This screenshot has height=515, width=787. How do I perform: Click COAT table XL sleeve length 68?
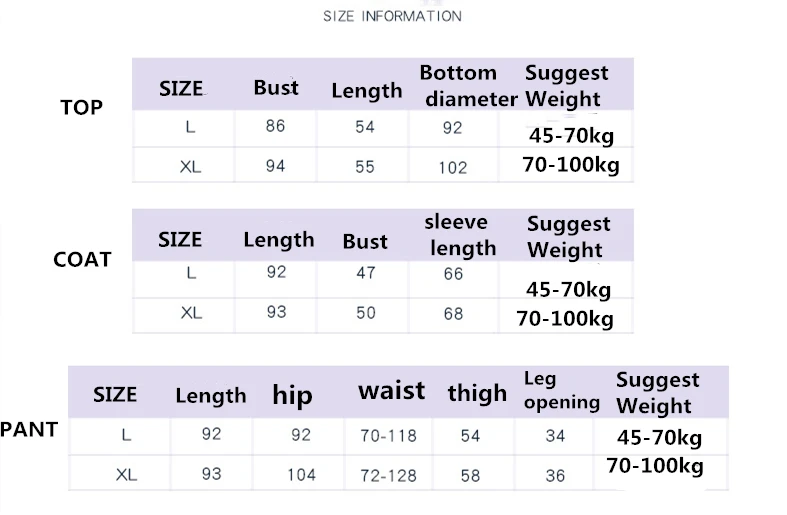tap(453, 314)
